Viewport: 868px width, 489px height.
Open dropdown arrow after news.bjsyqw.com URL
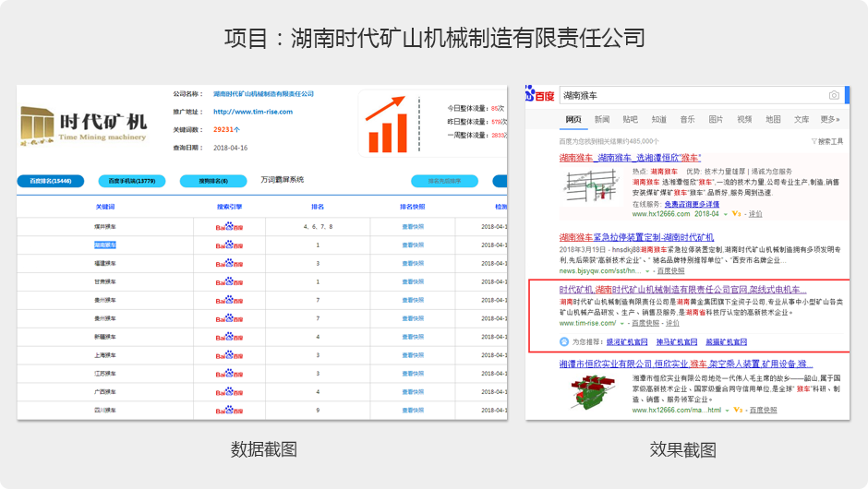[x=647, y=271]
